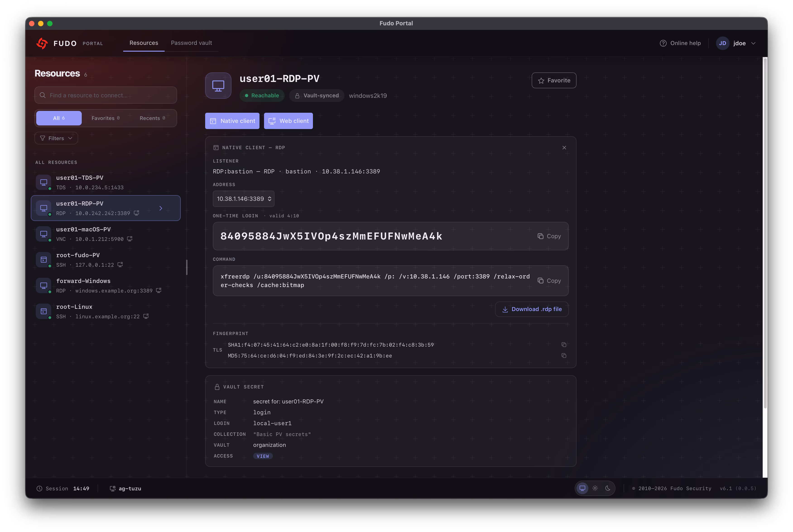Switch to light theme mode
The height and width of the screenshot is (532, 793).
pos(595,488)
